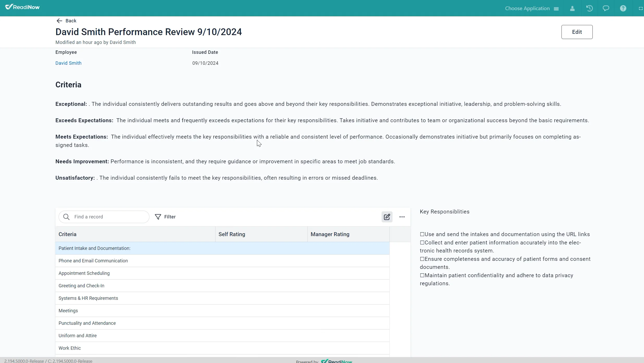Click the Edit button
Image resolution: width=644 pixels, height=363 pixels.
(577, 32)
